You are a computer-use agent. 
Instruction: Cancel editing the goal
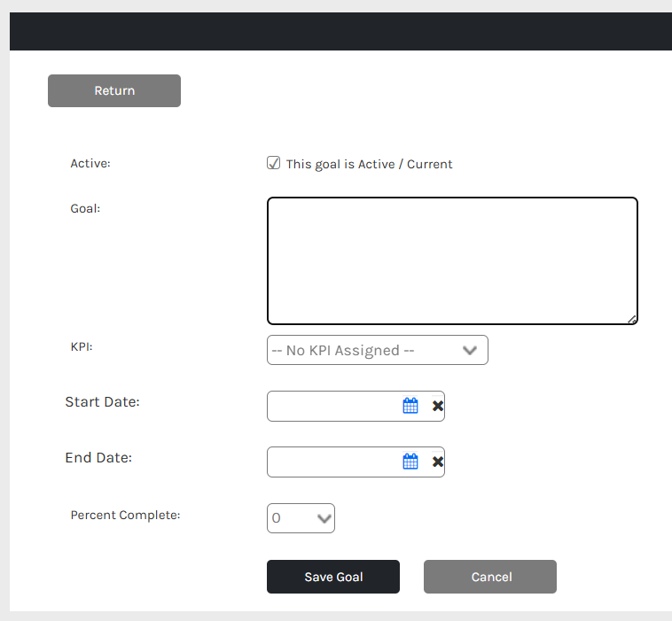tap(490, 577)
